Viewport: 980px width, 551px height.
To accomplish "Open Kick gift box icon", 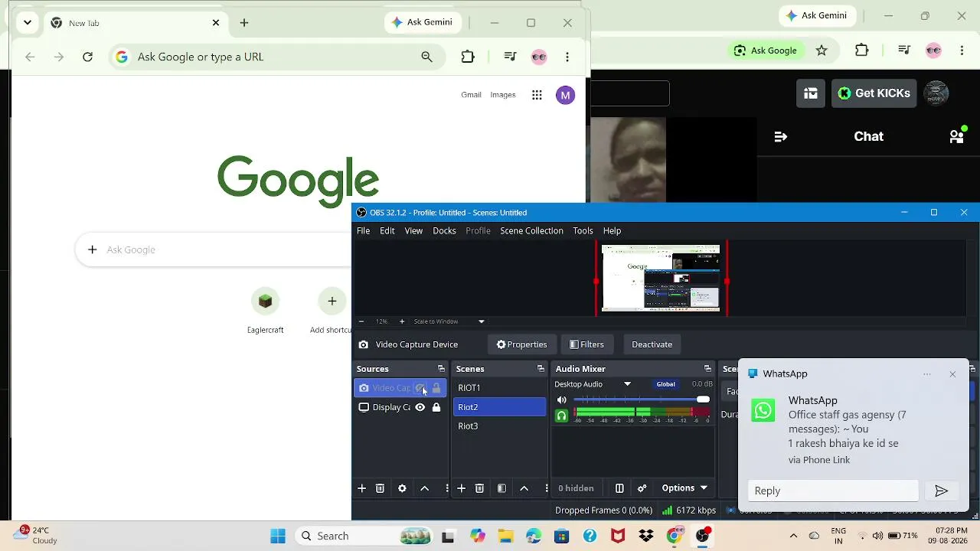I will point(811,93).
